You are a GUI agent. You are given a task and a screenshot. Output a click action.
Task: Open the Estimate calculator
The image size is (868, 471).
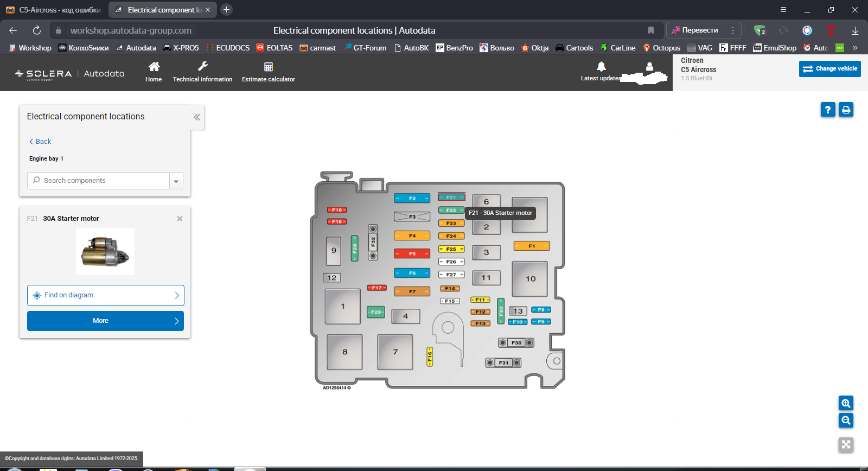pyautogui.click(x=269, y=72)
